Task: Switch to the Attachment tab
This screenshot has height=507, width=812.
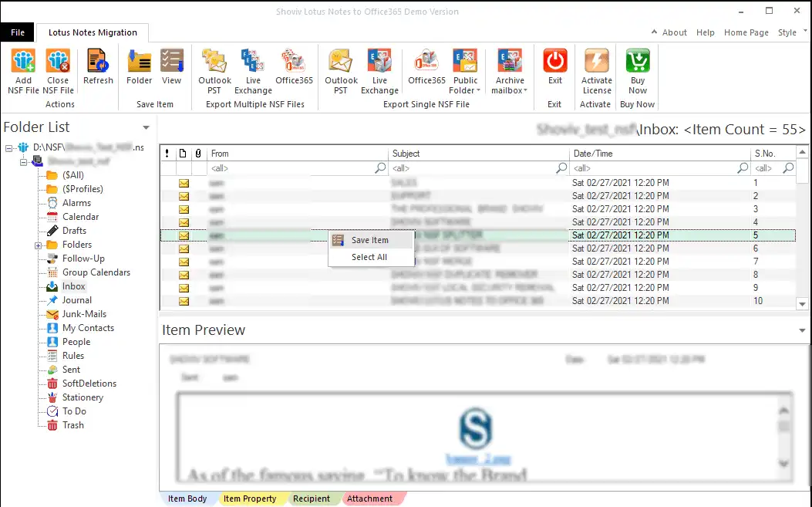Action: tap(369, 499)
